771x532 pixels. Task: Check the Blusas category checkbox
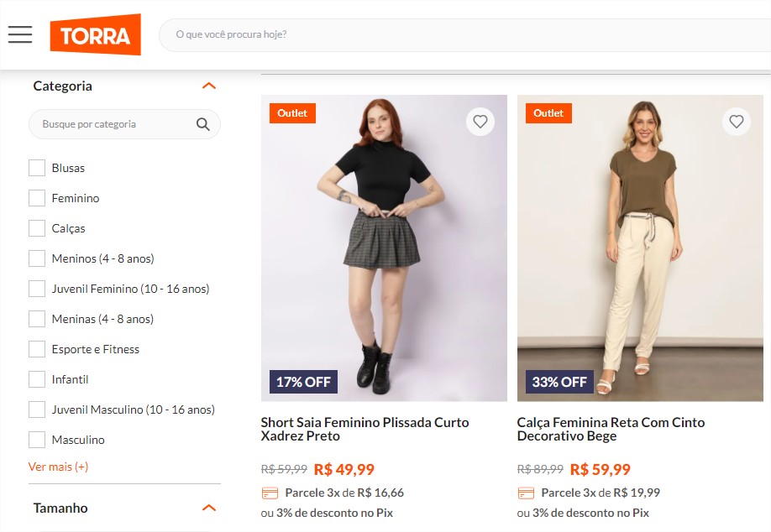37,168
